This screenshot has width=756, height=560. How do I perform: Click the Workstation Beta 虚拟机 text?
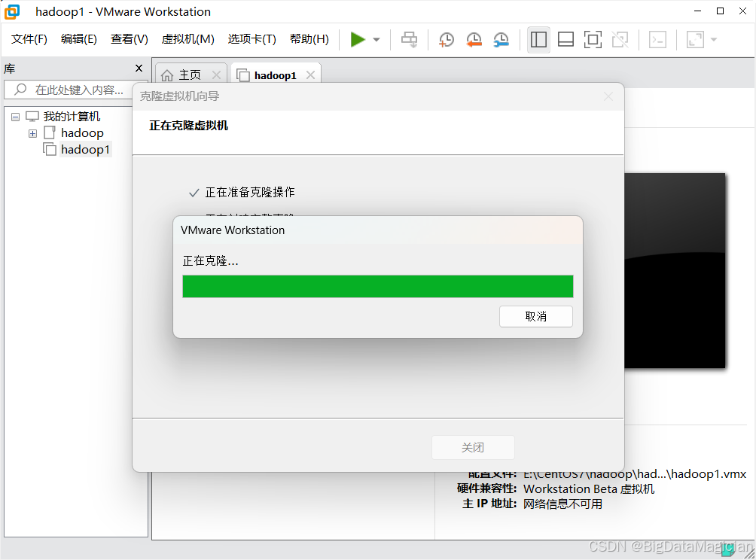pos(589,488)
